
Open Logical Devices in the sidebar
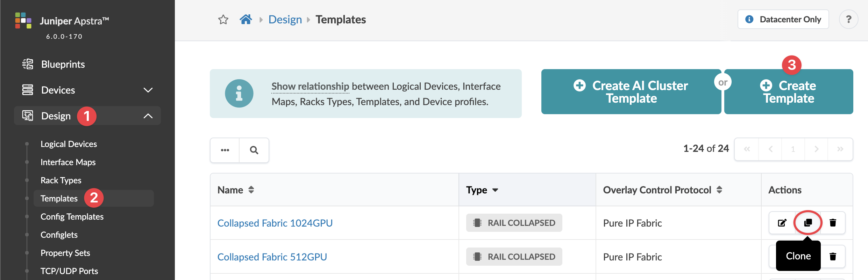69,144
